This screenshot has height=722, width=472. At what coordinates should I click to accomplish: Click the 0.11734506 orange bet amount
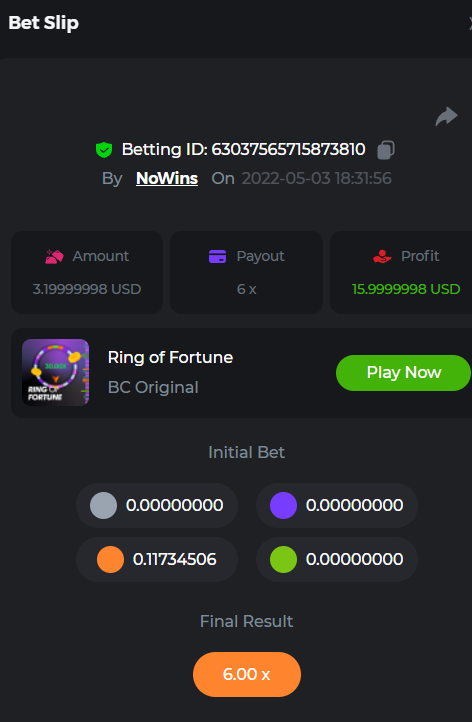pyautogui.click(x=175, y=559)
